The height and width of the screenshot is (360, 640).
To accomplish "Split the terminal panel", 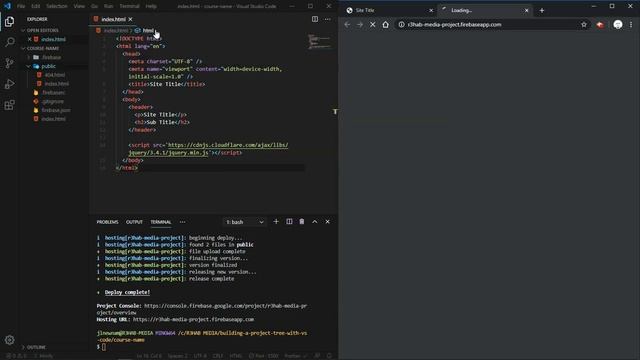I will pos(289,222).
